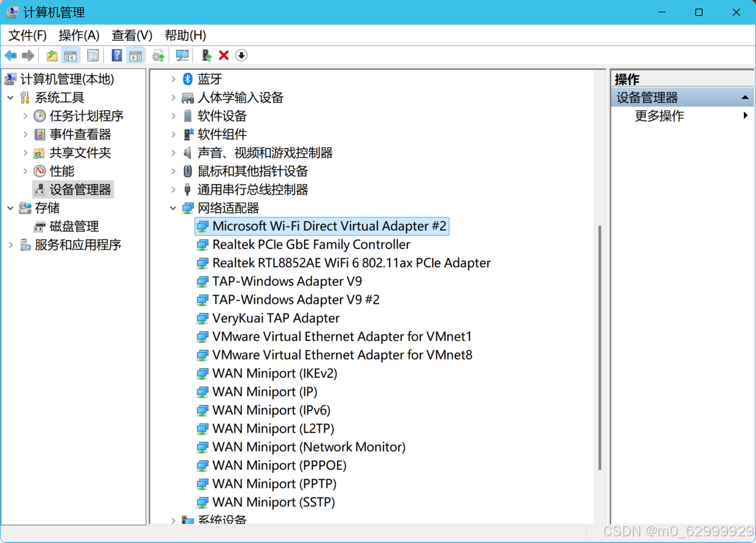Viewport: 756px width, 543px height.
Task: Select Microsoft Wi-Fi Direct Virtual Adapter #2
Action: [x=330, y=226]
